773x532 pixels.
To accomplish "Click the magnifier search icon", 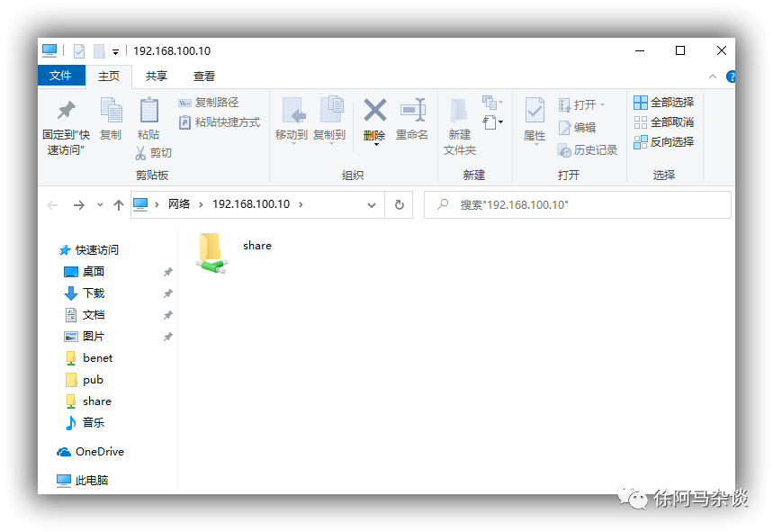I will click(443, 204).
